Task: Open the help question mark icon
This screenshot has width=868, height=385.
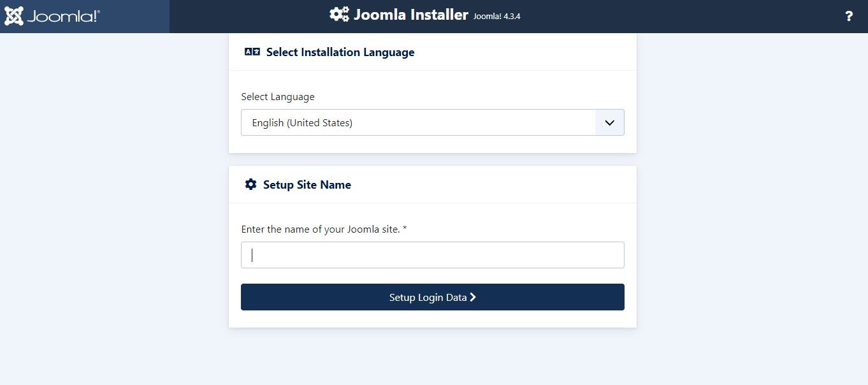Action: point(849,17)
